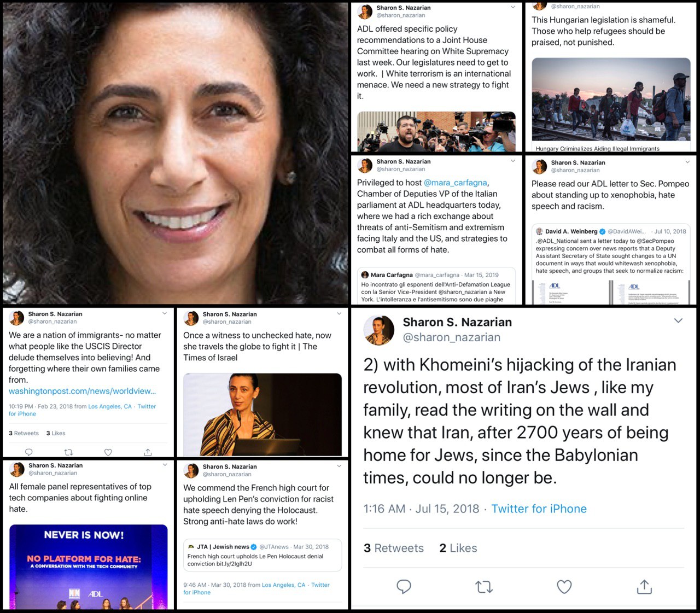View the 3 Retweets on the Khomeini tweet

[x=394, y=548]
